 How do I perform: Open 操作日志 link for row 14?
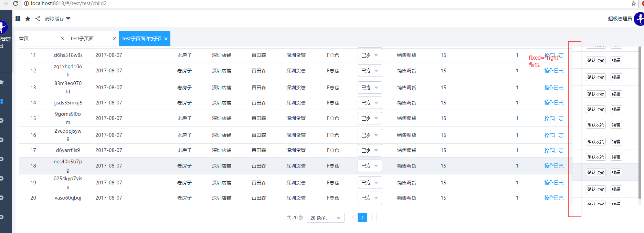point(554,103)
